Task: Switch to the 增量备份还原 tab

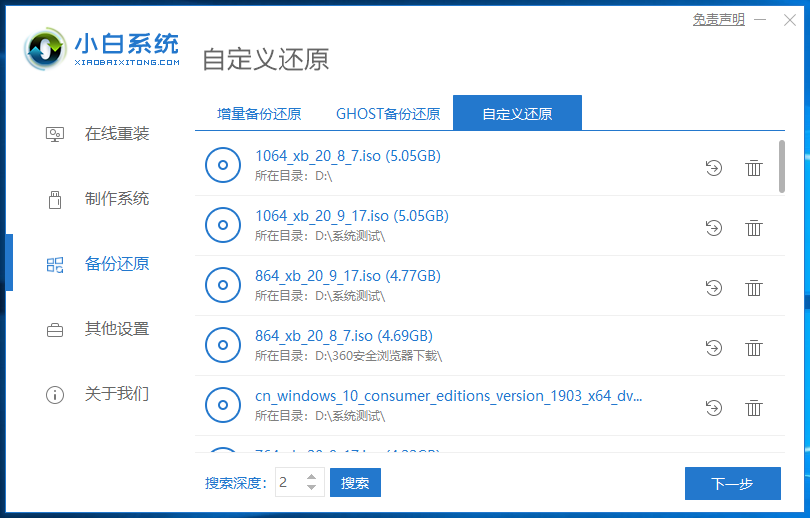Action: click(259, 114)
